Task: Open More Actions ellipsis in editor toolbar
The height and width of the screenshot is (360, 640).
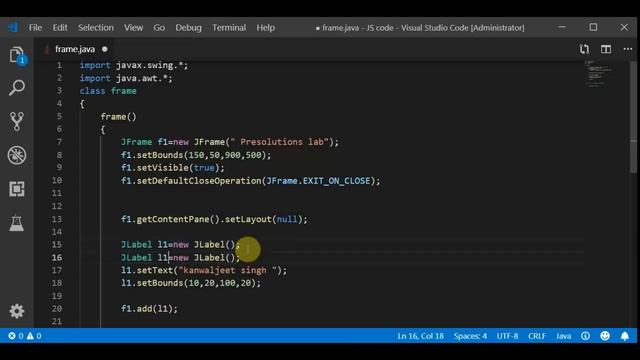Action: (x=628, y=49)
